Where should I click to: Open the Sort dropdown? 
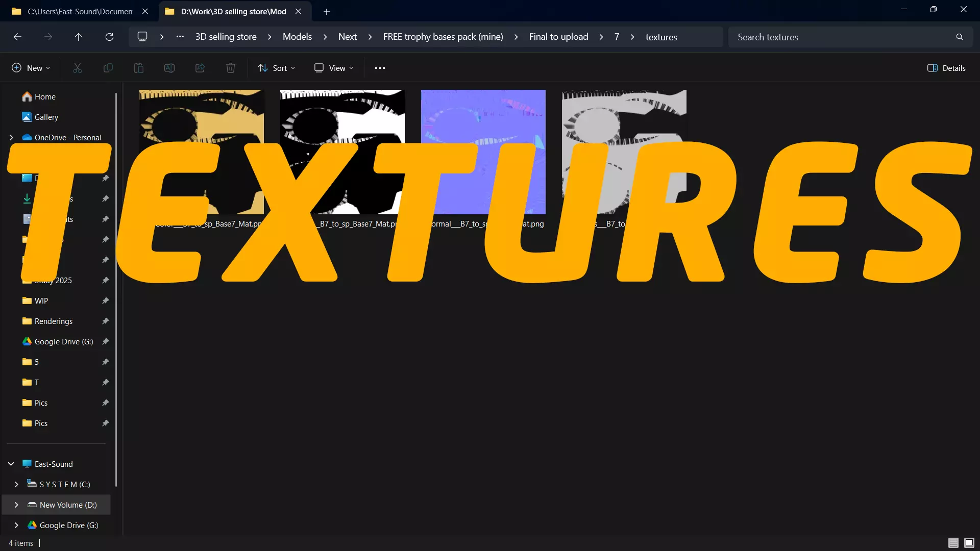[x=277, y=68]
